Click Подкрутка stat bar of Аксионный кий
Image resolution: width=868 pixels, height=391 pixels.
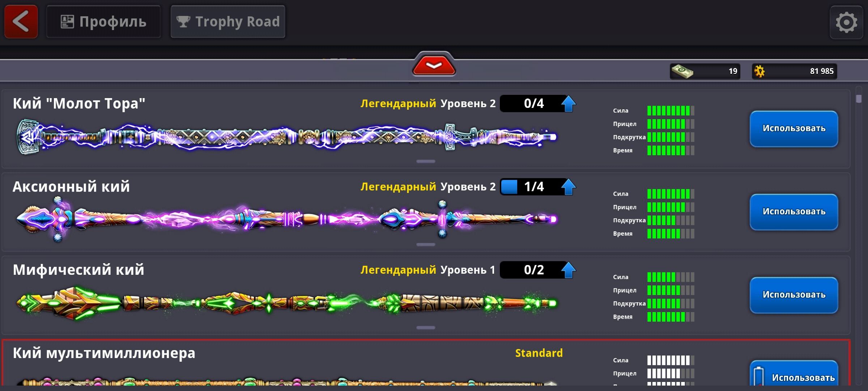coord(671,220)
